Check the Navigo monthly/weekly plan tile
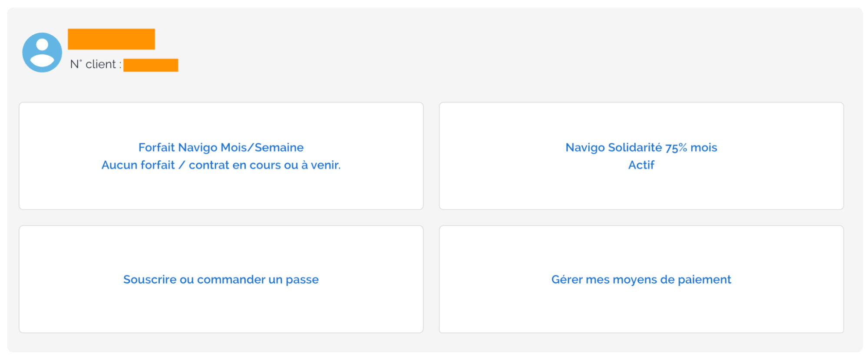868x357 pixels. click(x=221, y=156)
